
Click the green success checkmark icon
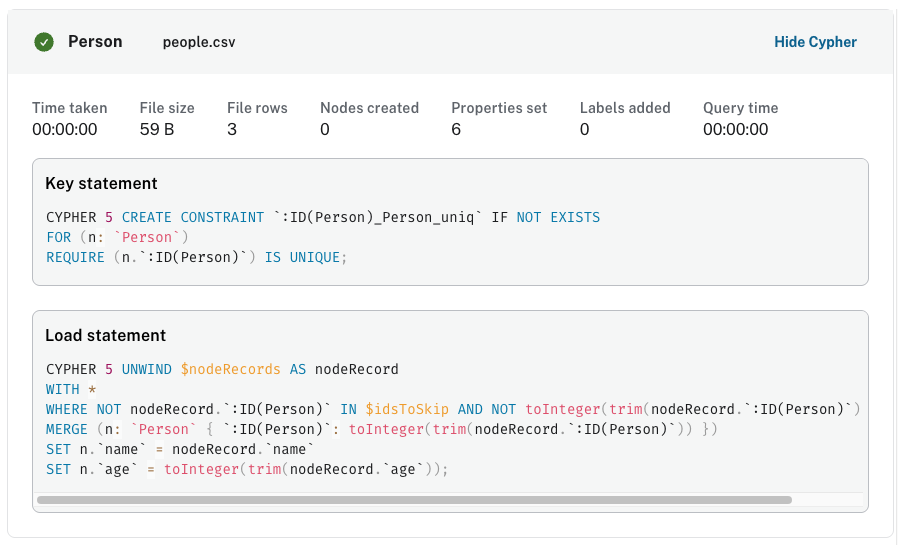pyautogui.click(x=44, y=42)
